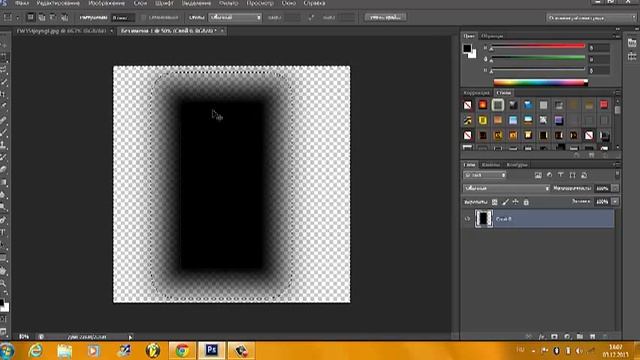The height and width of the screenshot is (360, 640).
Task: Click on the red channel slider
Action: pyautogui.click(x=538, y=47)
